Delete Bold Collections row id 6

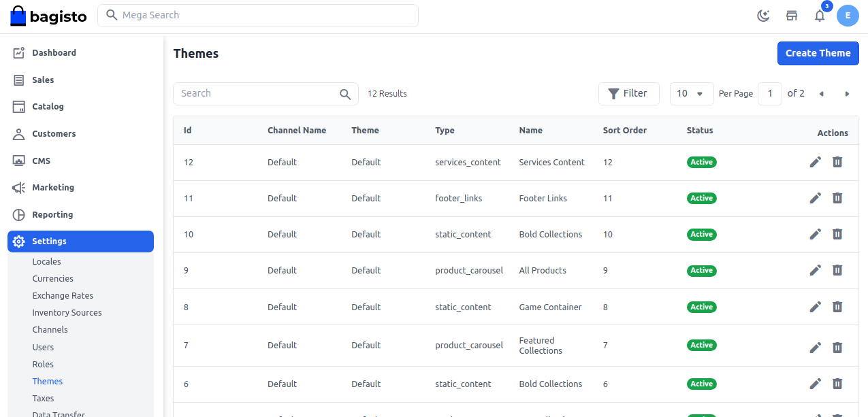pyautogui.click(x=837, y=384)
